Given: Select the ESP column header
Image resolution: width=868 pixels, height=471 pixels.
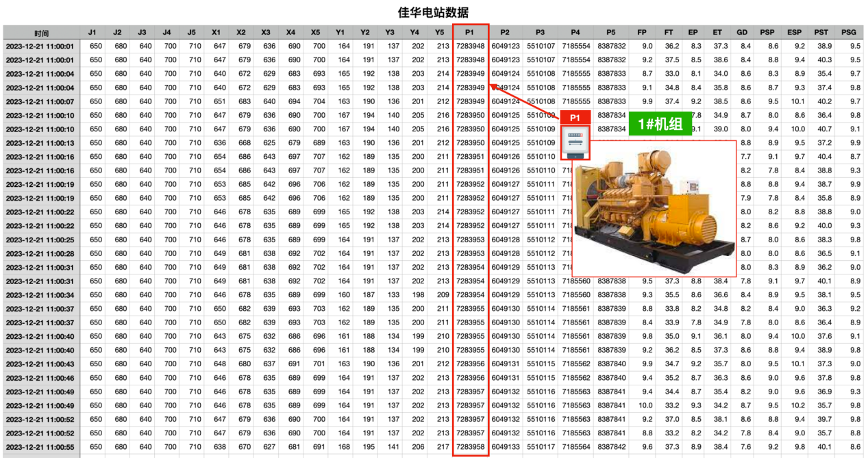Looking at the screenshot, I should point(795,32).
